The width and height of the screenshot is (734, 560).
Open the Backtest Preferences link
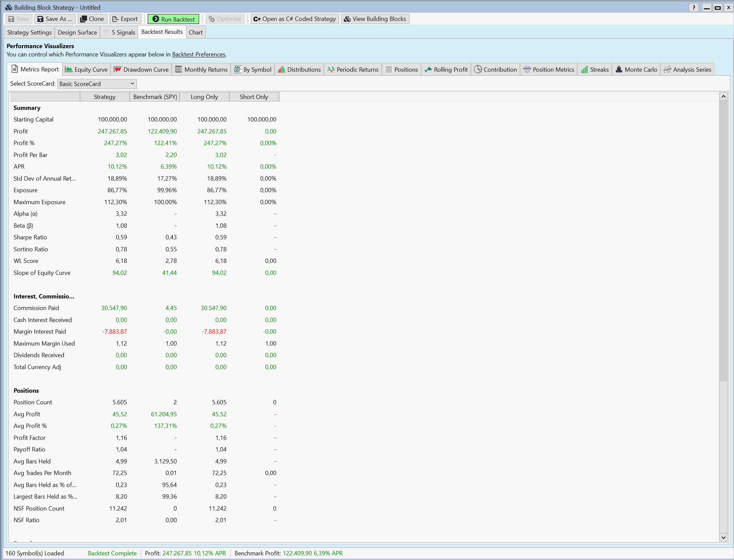[198, 54]
